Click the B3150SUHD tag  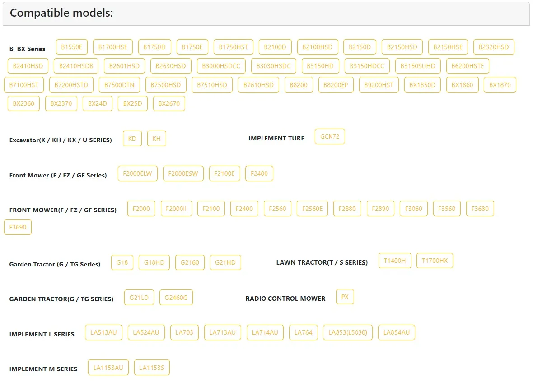(x=418, y=66)
